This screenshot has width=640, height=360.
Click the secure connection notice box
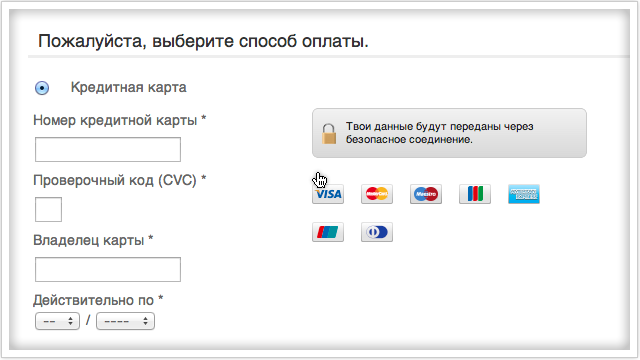point(449,133)
